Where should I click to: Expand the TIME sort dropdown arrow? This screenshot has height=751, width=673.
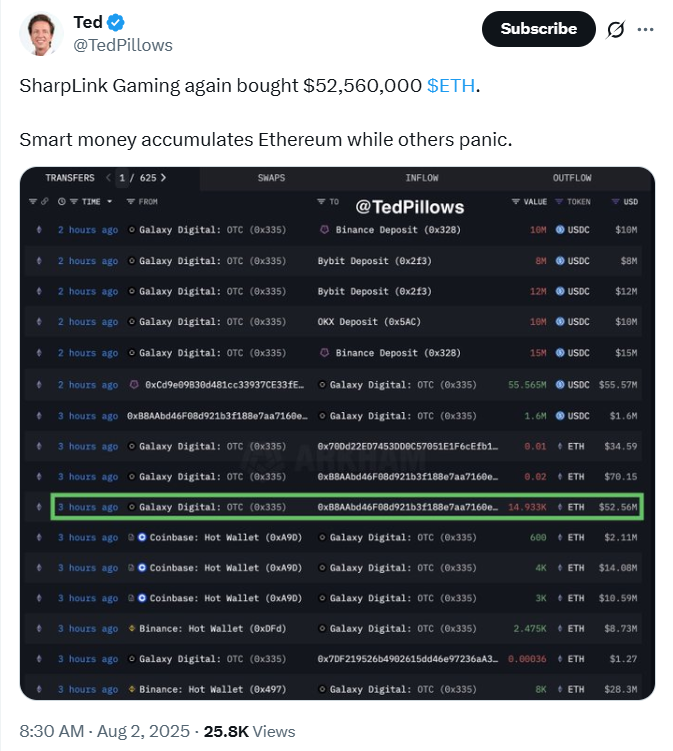click(110, 202)
